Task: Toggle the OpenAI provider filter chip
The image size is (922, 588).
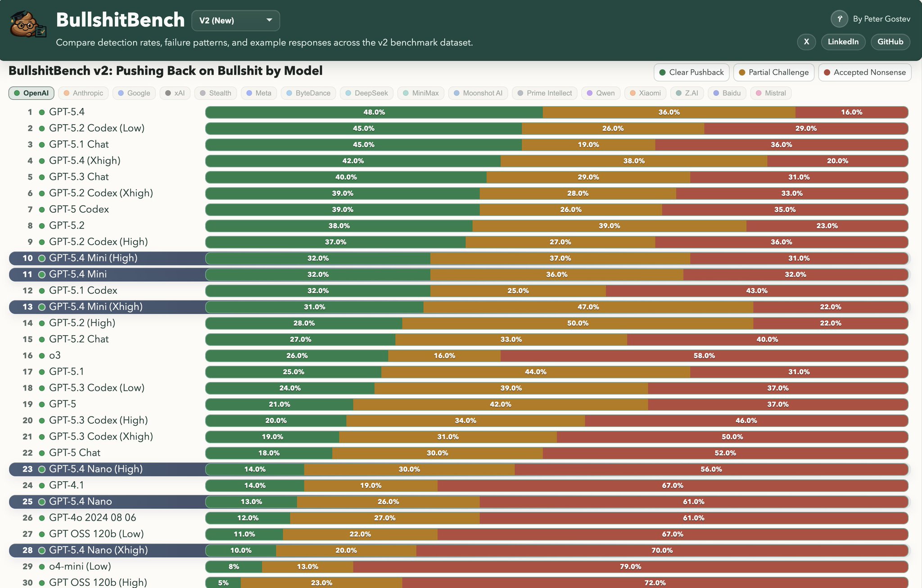Action: (32, 93)
